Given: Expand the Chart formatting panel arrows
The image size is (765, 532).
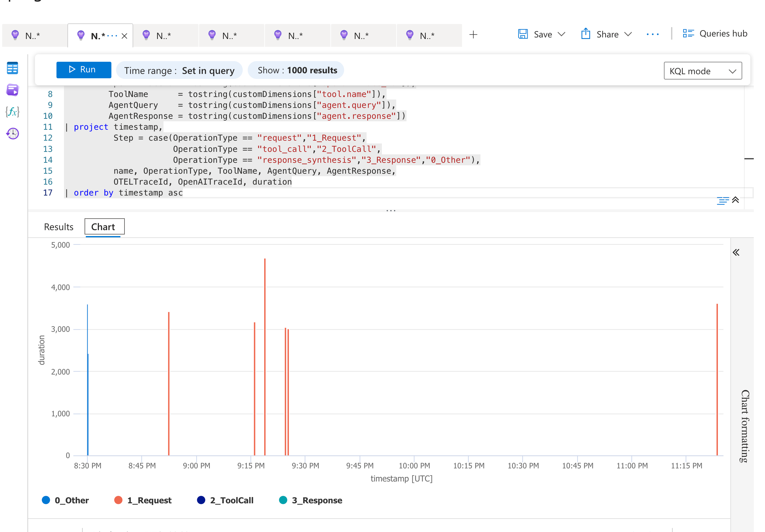Looking at the screenshot, I should [736, 252].
